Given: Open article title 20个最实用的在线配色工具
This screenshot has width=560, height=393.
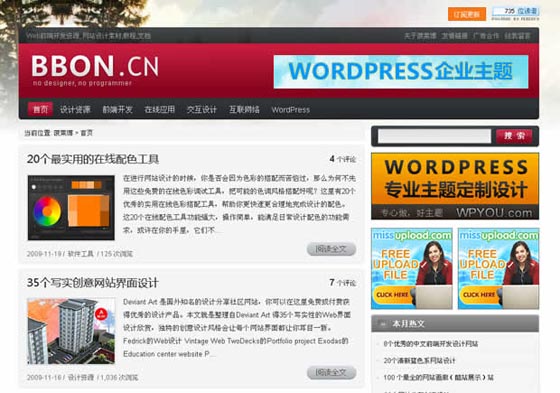Looking at the screenshot, I should point(93,159).
